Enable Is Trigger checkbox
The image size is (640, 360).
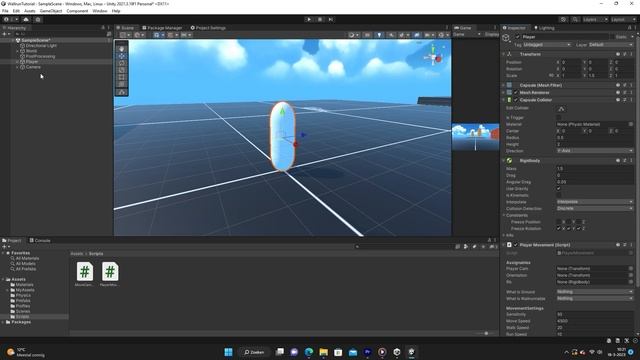point(559,118)
